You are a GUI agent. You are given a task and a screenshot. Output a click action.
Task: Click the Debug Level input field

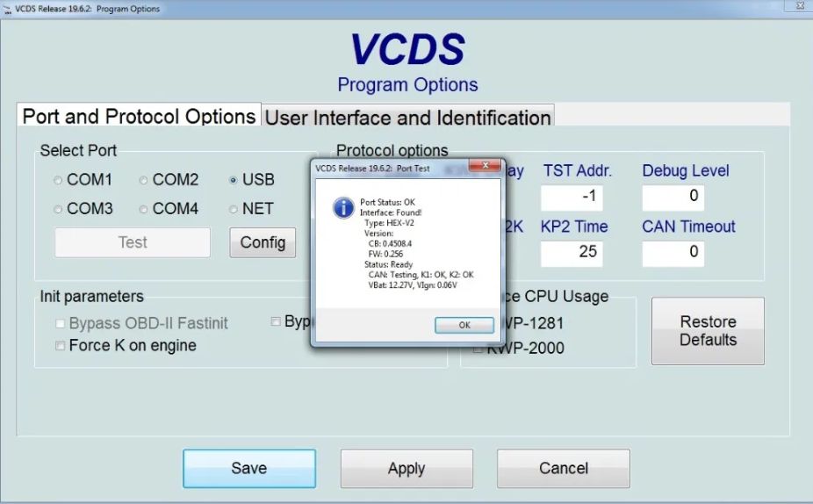pos(673,197)
